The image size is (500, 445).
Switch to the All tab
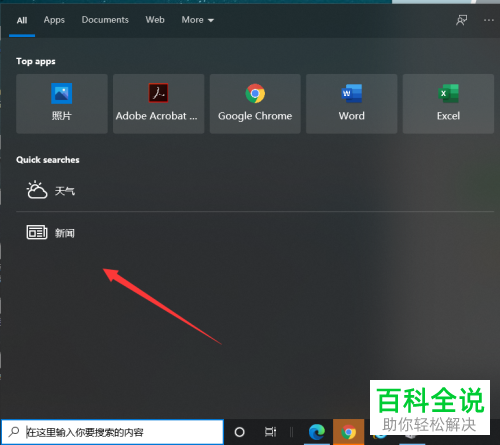click(22, 20)
